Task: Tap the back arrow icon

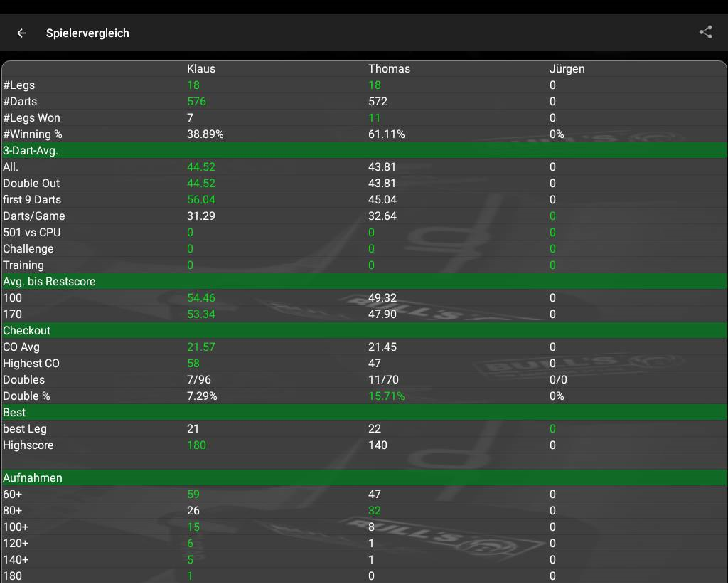Action: click(x=22, y=33)
